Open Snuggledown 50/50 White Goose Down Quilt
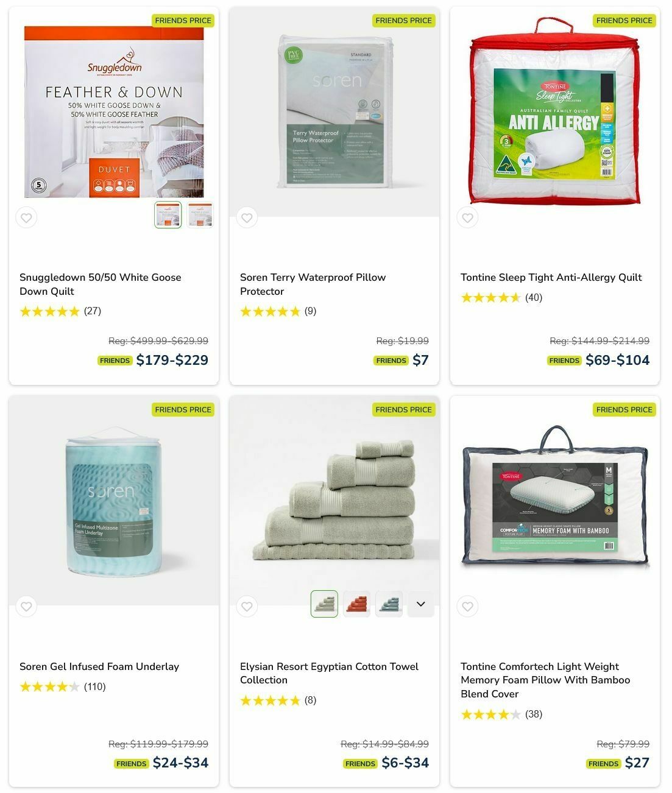Viewport: 672px width, 793px height. 101,284
